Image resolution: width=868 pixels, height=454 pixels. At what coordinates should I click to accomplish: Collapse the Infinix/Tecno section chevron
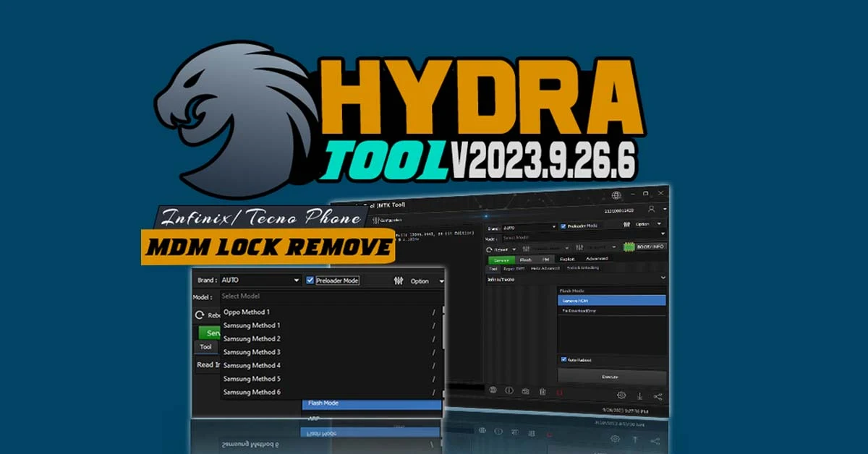(663, 278)
